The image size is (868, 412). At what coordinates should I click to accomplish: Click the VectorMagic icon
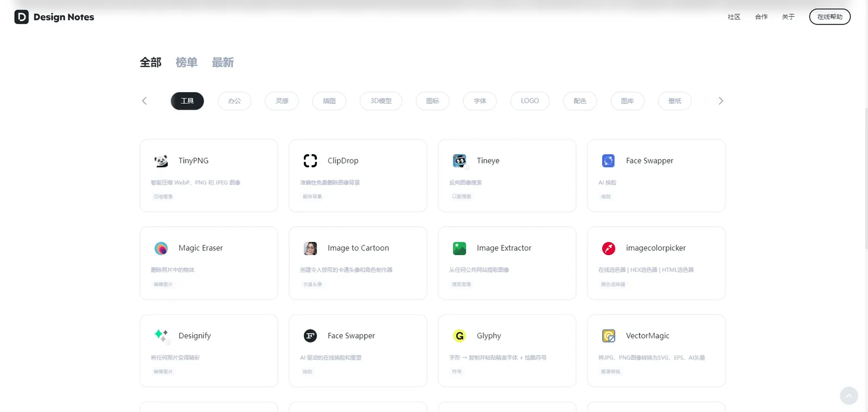click(x=609, y=335)
